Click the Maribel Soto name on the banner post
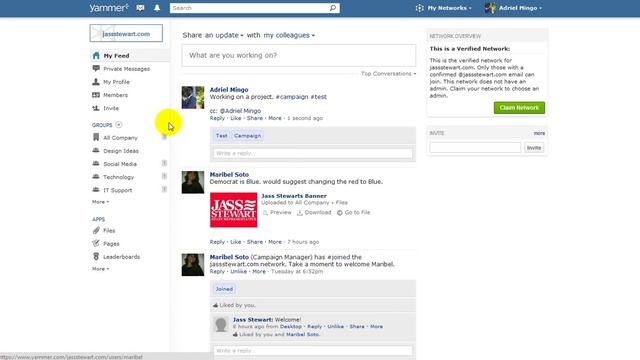 [x=229, y=174]
